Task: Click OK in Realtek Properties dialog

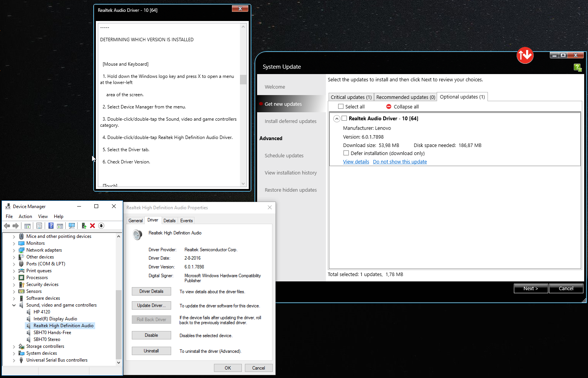Action: (228, 368)
